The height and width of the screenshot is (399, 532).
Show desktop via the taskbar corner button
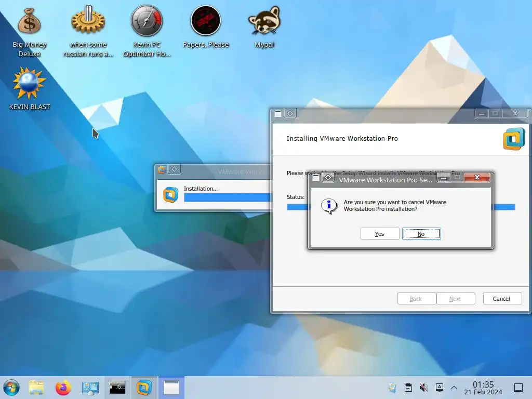[518, 388]
